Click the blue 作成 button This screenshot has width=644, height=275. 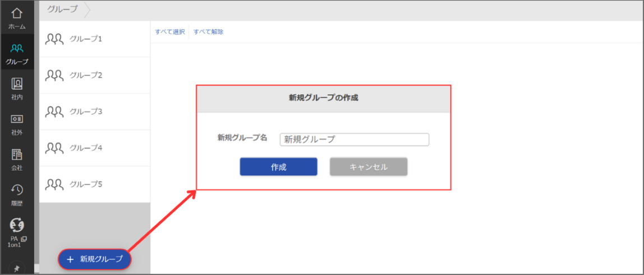278,167
